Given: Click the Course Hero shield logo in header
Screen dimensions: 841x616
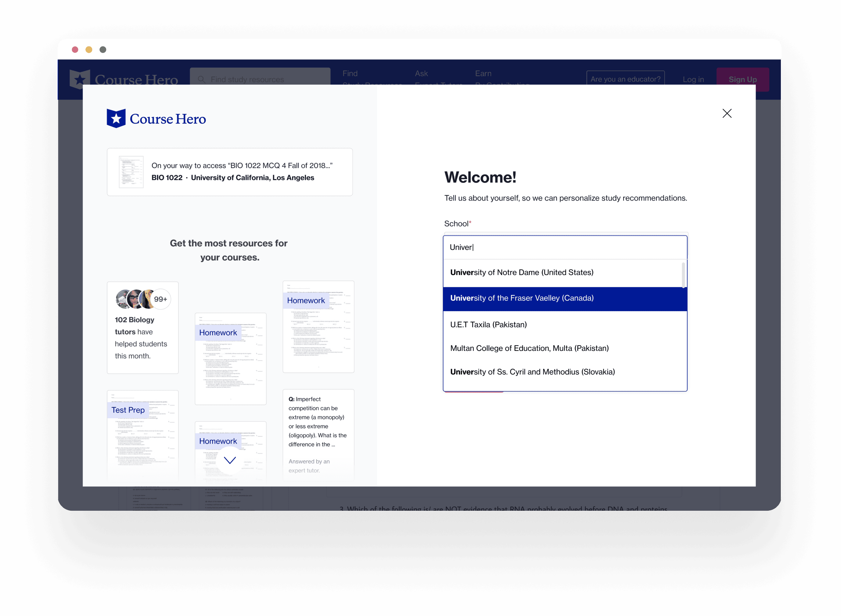Looking at the screenshot, I should (x=80, y=79).
